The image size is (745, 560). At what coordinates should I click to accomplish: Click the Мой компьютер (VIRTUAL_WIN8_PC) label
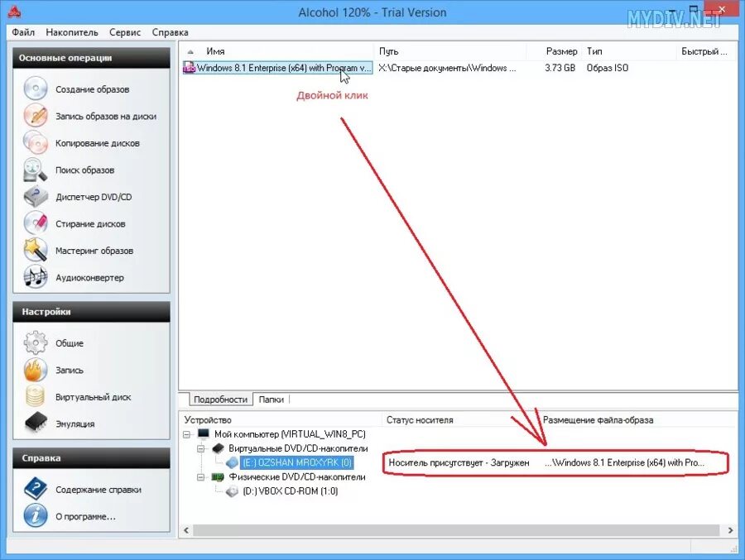click(x=290, y=434)
